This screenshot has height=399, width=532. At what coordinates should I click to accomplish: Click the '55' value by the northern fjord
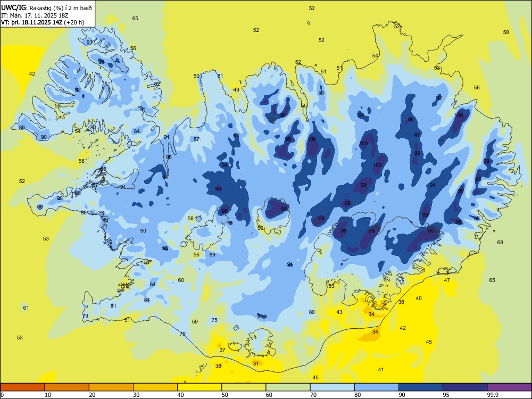tap(304, 106)
